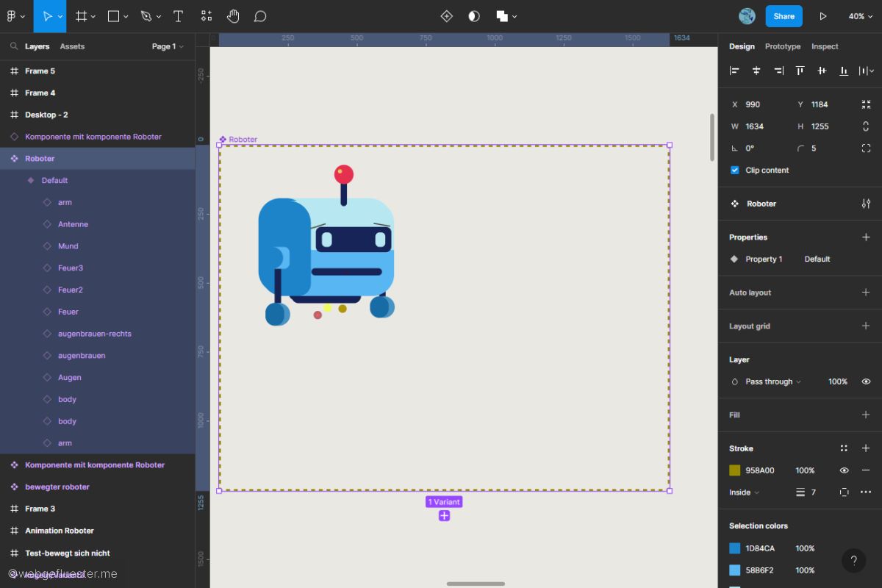Add a new variant plus button
This screenshot has width=882, height=588.
444,516
